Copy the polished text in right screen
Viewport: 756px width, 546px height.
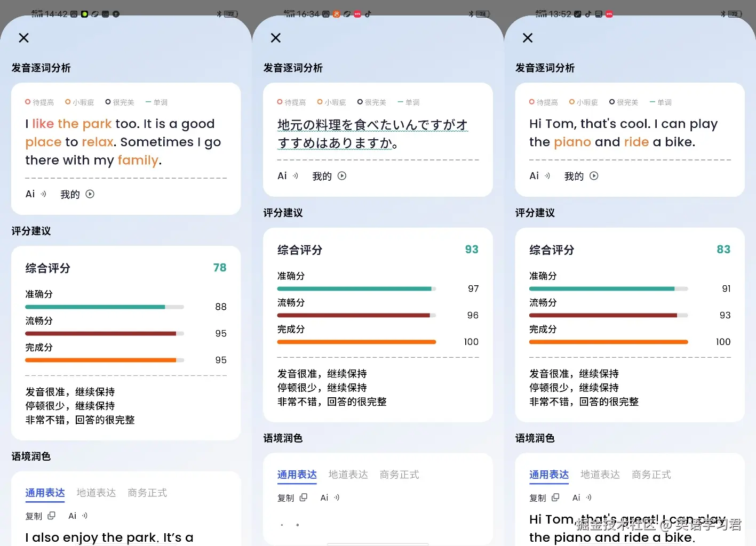[544, 498]
